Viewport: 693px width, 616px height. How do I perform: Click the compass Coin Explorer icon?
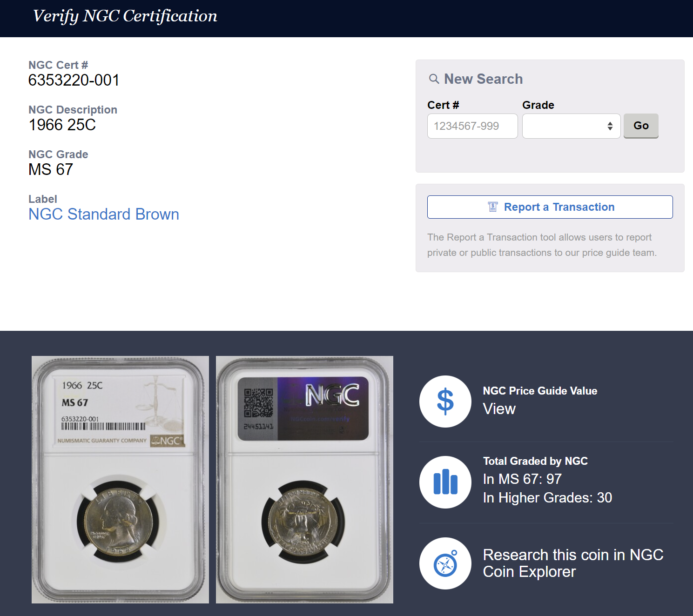tap(445, 563)
